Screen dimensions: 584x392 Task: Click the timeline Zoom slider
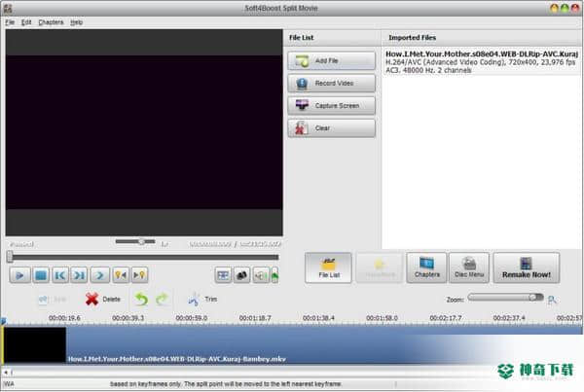pyautogui.click(x=505, y=298)
